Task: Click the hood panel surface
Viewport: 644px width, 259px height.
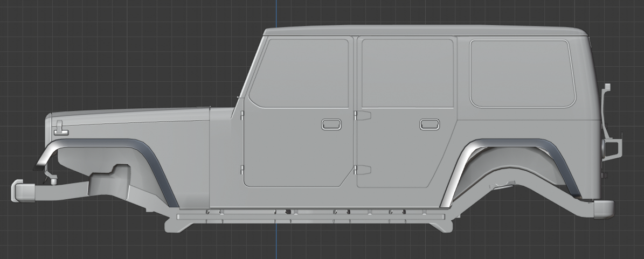Action: [x=131, y=116]
